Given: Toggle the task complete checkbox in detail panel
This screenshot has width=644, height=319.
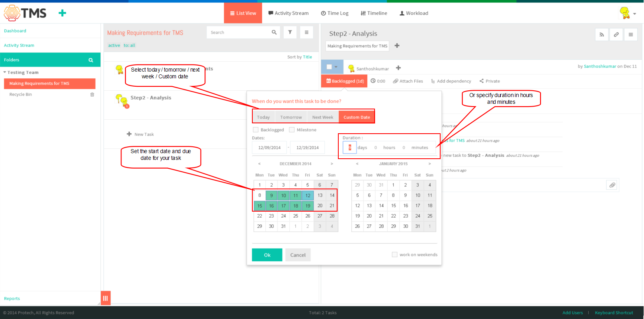Looking at the screenshot, I should 329,67.
